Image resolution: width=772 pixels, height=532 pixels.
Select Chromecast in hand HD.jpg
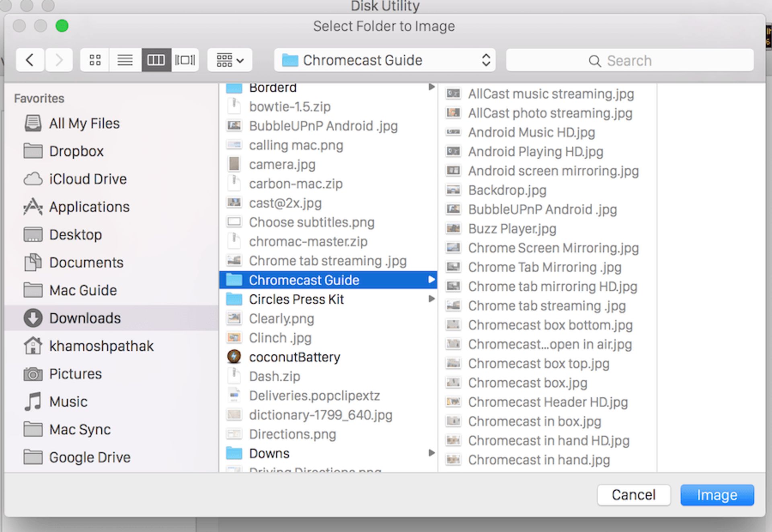coord(547,441)
